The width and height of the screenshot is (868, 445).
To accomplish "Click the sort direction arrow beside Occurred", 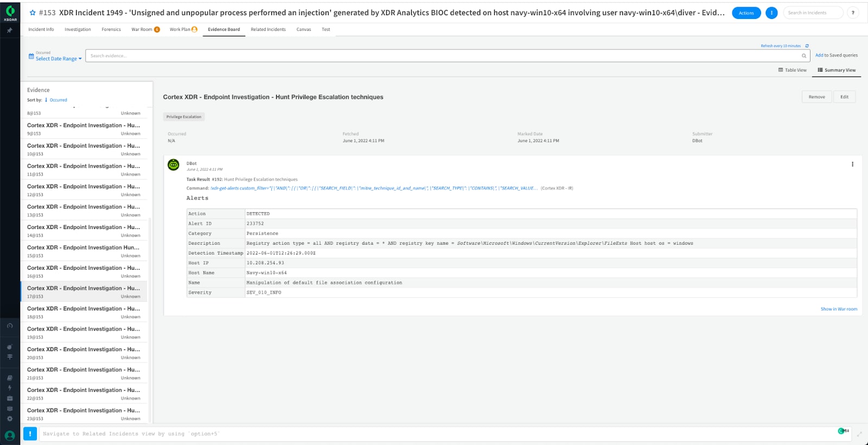I will pyautogui.click(x=46, y=100).
